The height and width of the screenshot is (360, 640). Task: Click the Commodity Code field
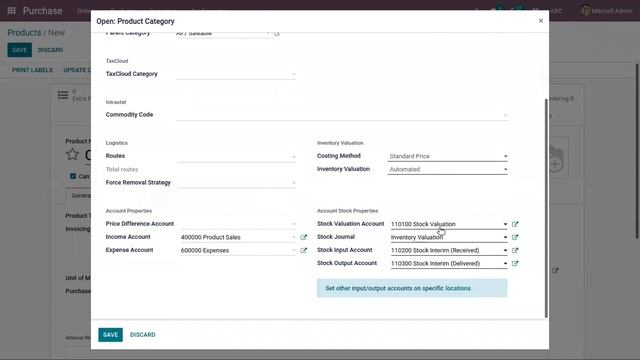tap(342, 115)
